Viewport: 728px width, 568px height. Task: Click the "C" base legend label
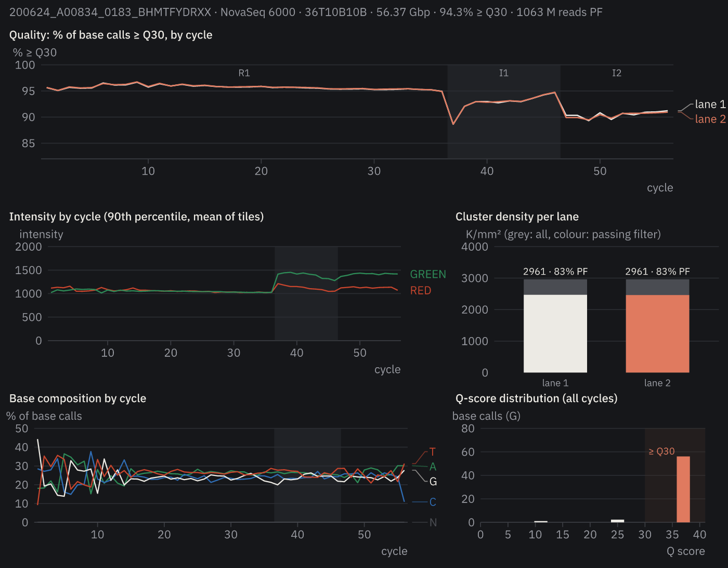(x=433, y=502)
